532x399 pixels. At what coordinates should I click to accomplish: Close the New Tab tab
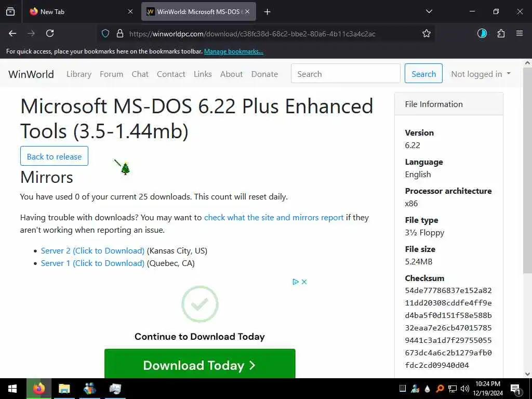(x=130, y=11)
